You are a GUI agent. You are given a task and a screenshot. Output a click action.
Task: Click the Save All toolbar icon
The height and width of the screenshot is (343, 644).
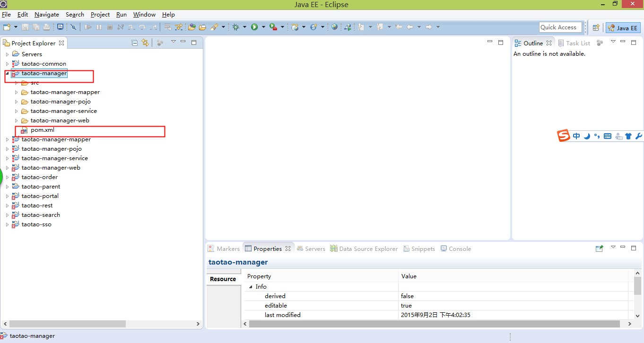(36, 27)
